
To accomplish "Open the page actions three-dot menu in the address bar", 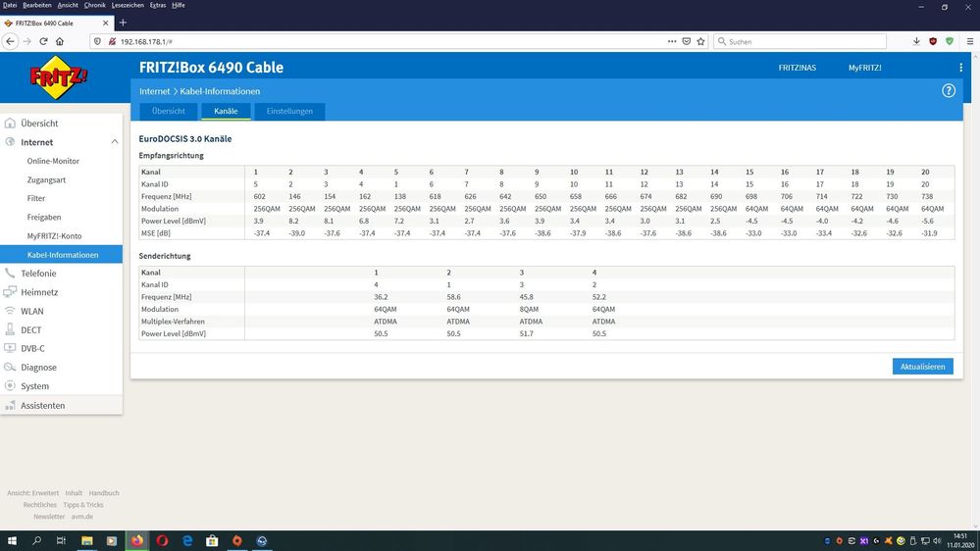I will pyautogui.click(x=672, y=41).
